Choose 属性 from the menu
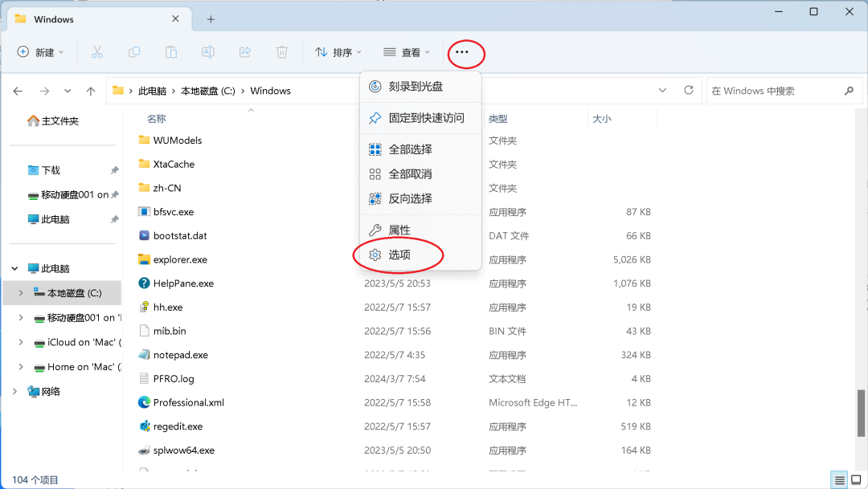Screen dimensions: 868x489 tap(420, 230)
